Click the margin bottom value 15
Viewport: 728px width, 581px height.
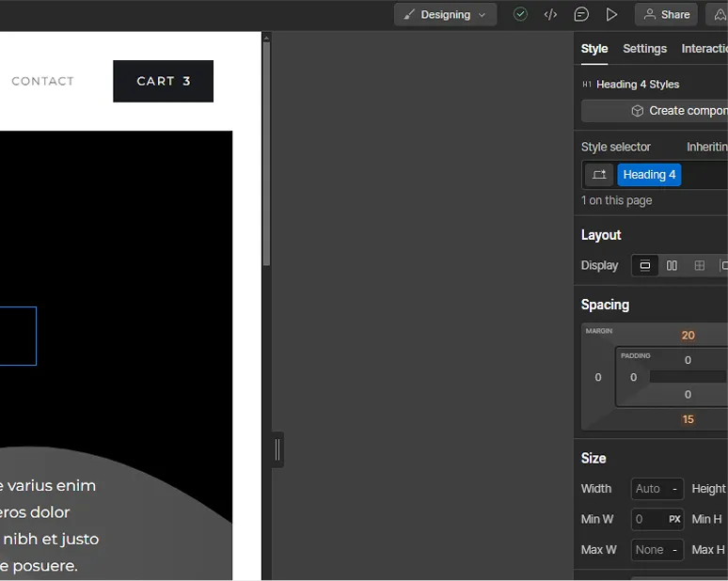tap(688, 419)
